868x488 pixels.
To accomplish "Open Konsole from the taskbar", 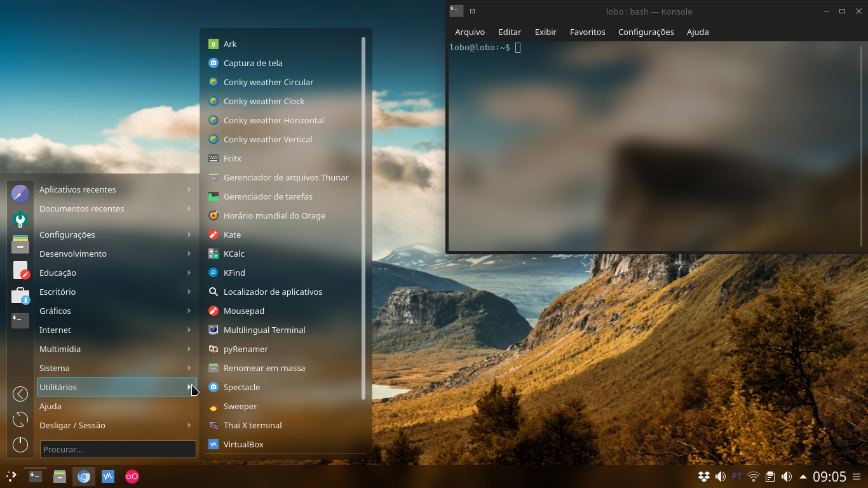I will click(35, 475).
